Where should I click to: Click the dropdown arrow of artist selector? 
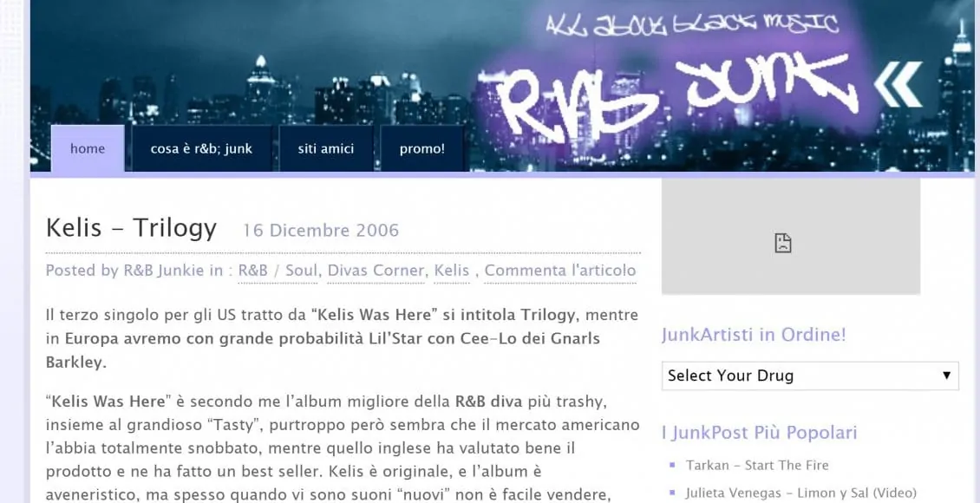(x=946, y=376)
